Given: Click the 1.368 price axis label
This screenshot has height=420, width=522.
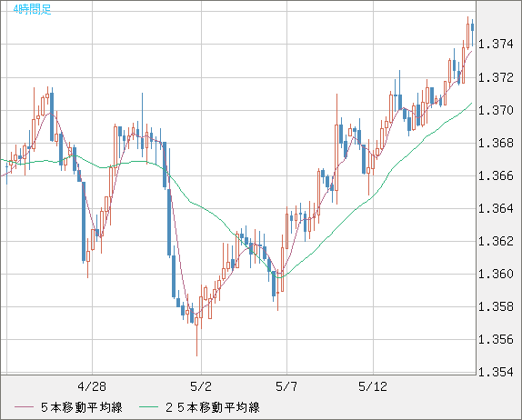Looking at the screenshot, I should click(496, 143).
